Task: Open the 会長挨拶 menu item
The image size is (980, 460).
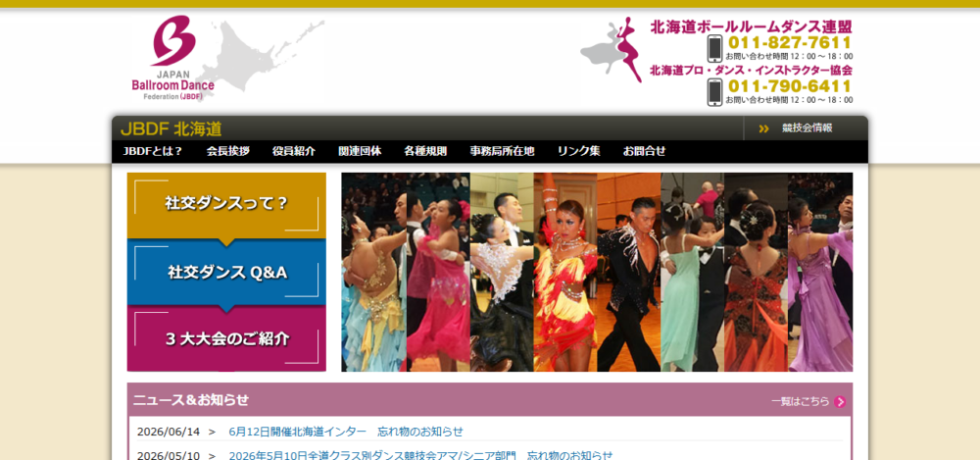Action: point(228,151)
